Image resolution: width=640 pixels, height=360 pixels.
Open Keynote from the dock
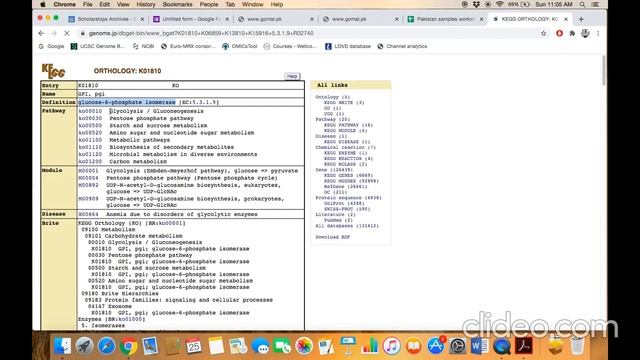pyautogui.click(x=348, y=346)
